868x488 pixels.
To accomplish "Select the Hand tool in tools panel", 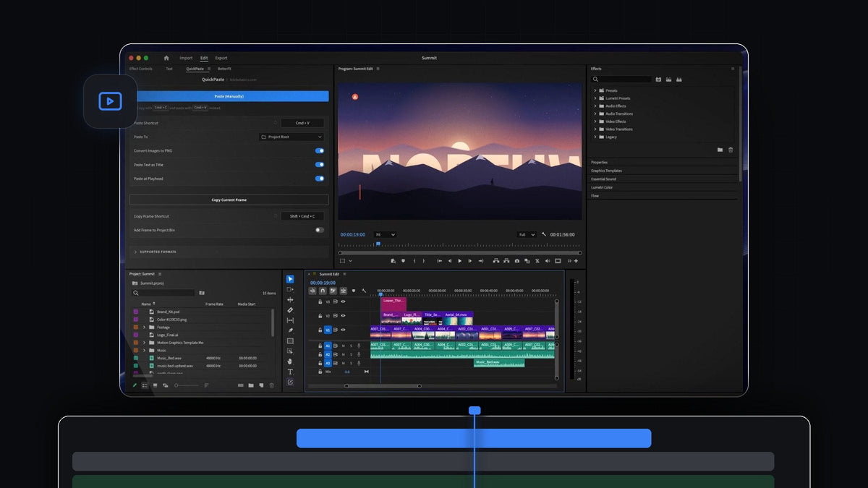I will click(x=290, y=361).
